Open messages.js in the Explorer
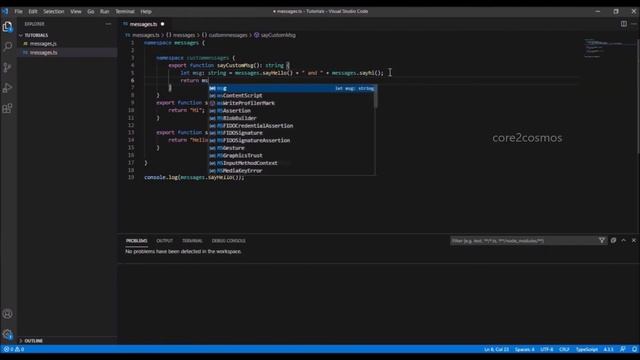640x360 pixels. (43, 44)
